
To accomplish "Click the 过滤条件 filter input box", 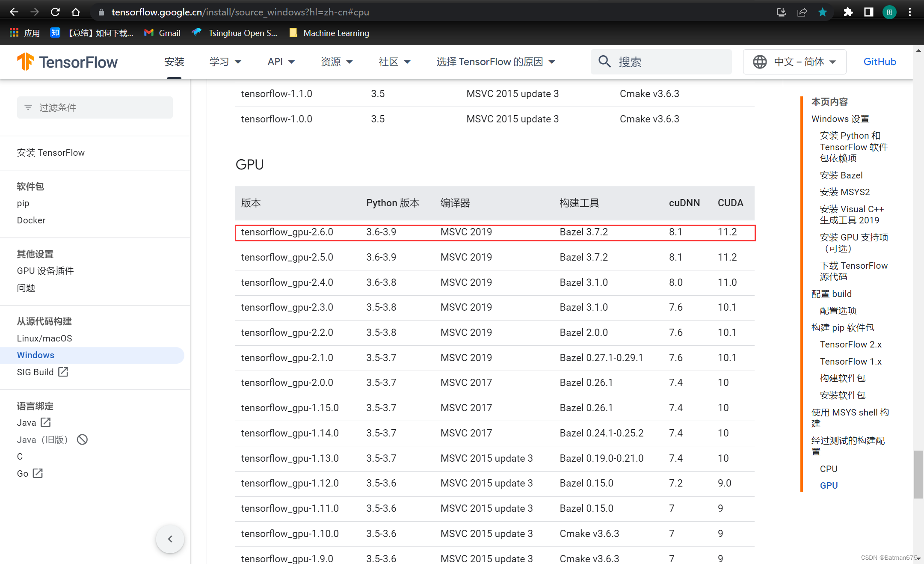I will tap(95, 107).
